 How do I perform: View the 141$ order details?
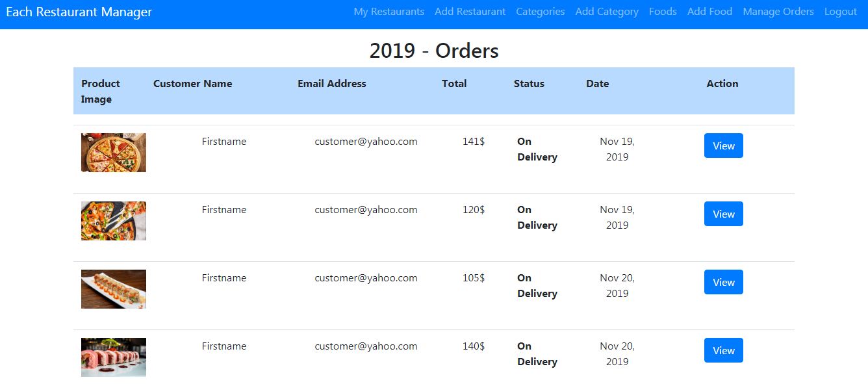click(724, 146)
